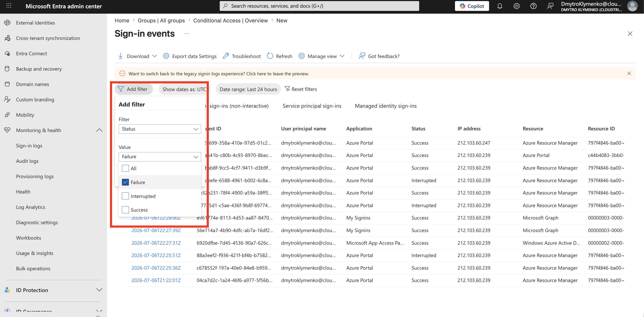Click the Monitoring & health heart icon

(7, 130)
